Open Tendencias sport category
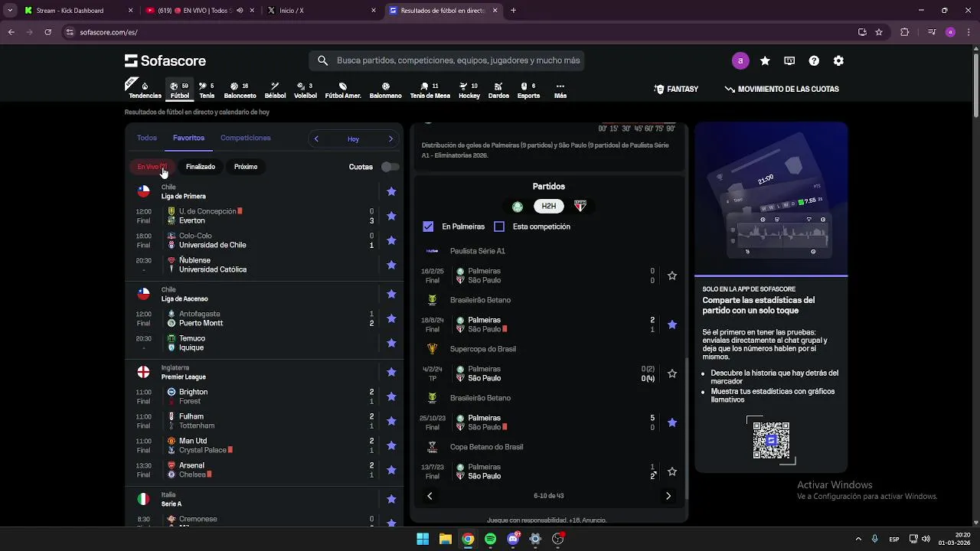Screen dimensions: 980x551 (x=145, y=90)
